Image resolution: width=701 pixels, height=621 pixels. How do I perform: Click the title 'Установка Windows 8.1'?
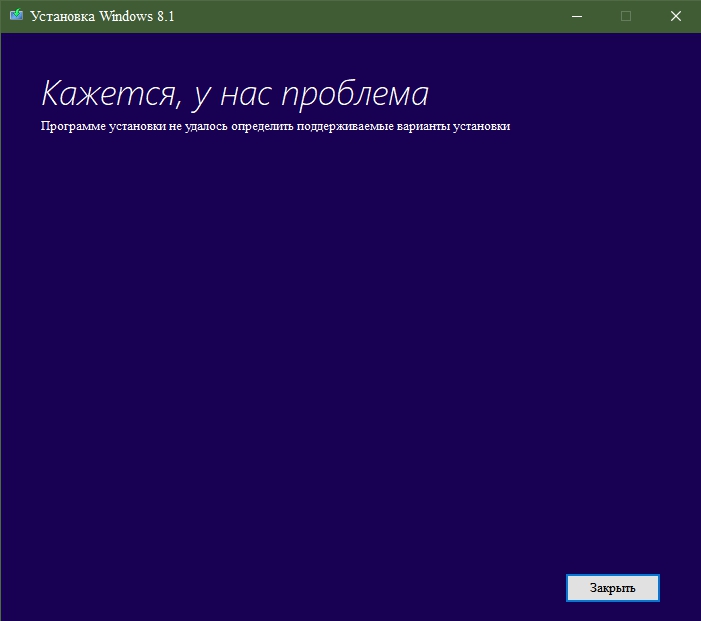(102, 17)
